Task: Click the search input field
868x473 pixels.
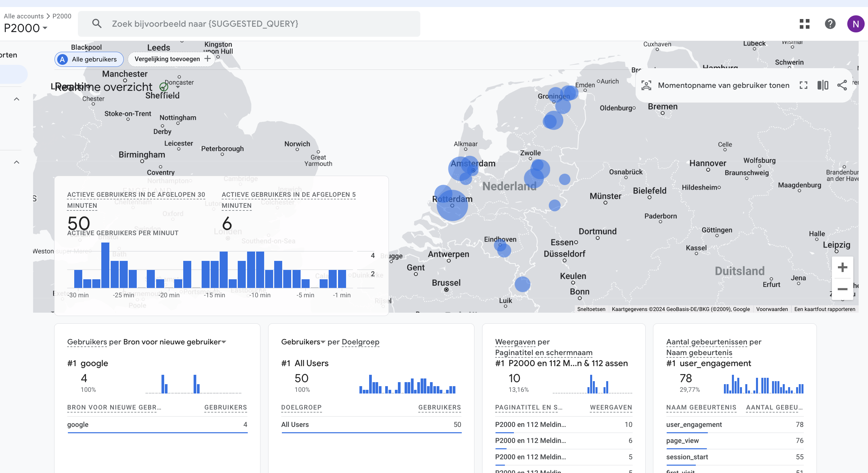Action: click(x=249, y=24)
